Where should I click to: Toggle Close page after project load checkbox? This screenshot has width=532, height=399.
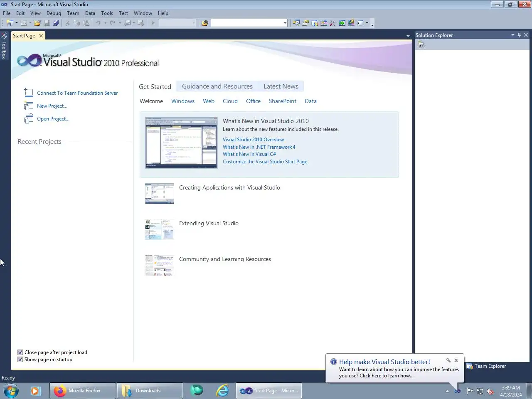coord(20,352)
